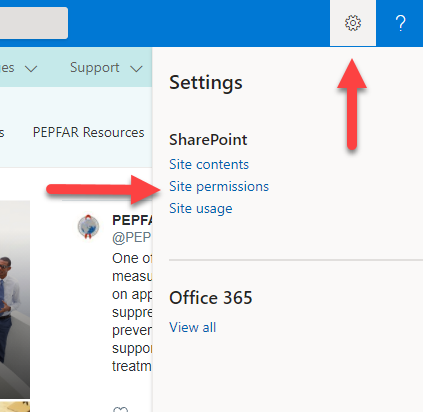The image size is (423, 412).
Task: Expand the chevron next to Support
Action: (136, 69)
